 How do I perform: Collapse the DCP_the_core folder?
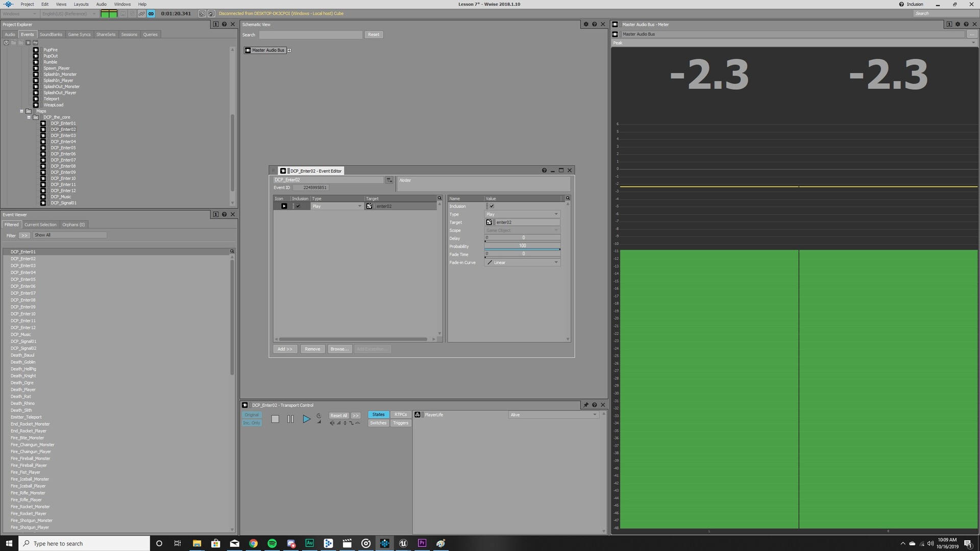29,117
